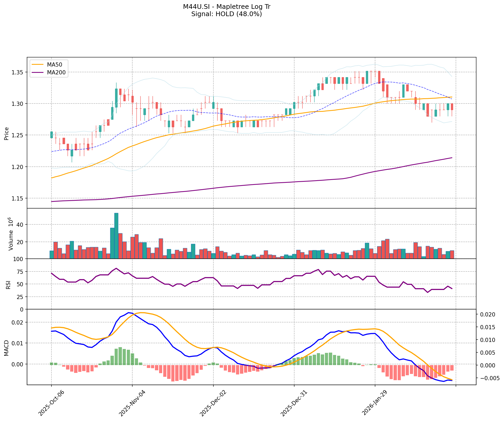Click the purple MA200 legend line swatch

coord(37,73)
